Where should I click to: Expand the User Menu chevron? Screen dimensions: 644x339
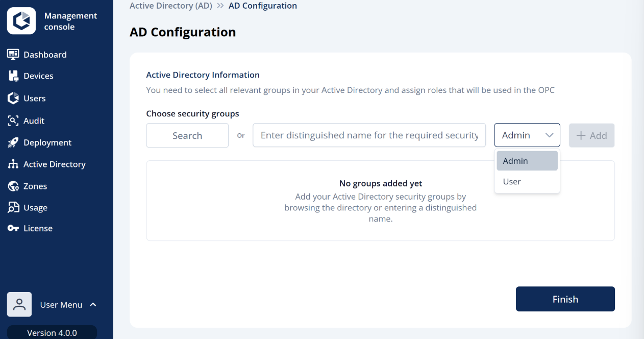click(x=93, y=305)
